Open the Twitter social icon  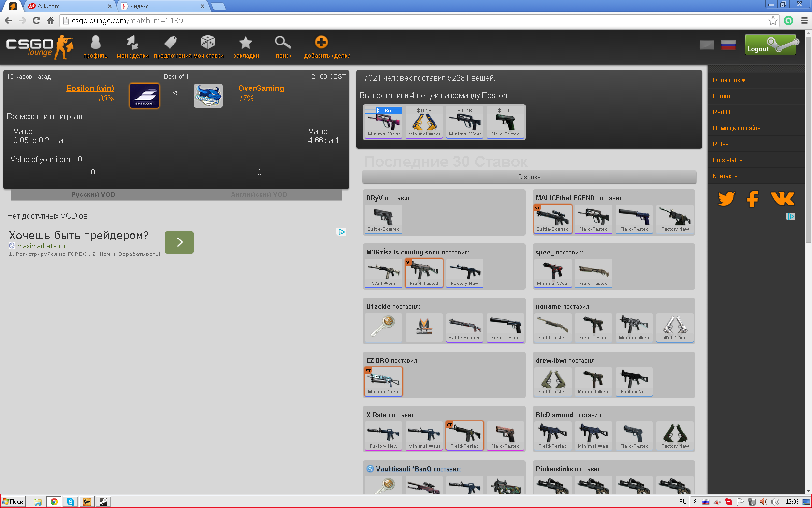(726, 198)
